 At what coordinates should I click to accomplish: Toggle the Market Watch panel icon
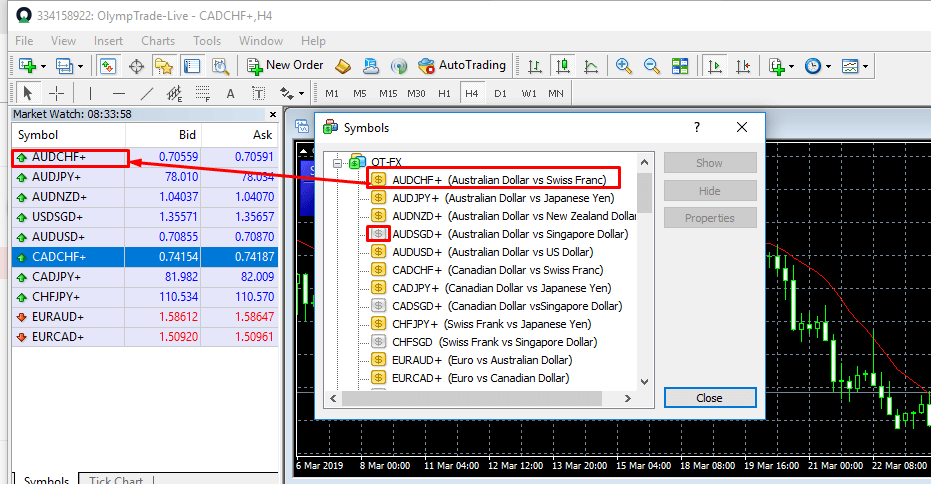[107, 66]
